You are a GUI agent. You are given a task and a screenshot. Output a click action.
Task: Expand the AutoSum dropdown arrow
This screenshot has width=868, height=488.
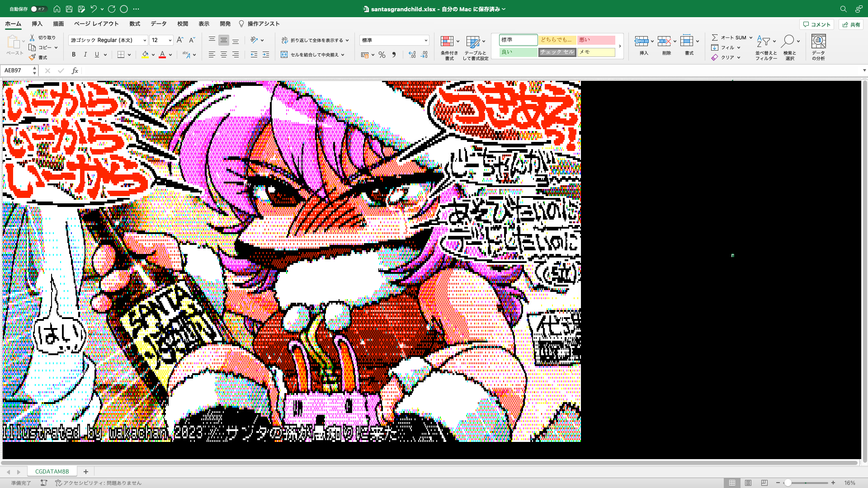(x=751, y=38)
